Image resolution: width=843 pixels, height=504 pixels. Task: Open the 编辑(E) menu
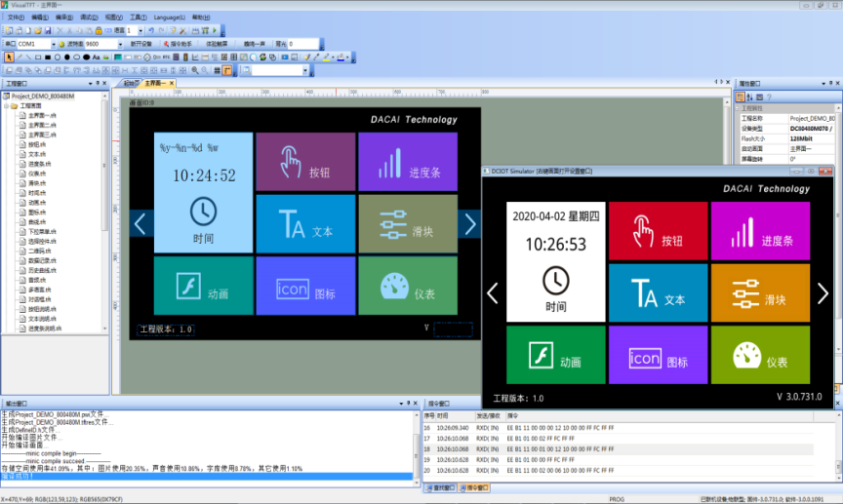point(40,18)
